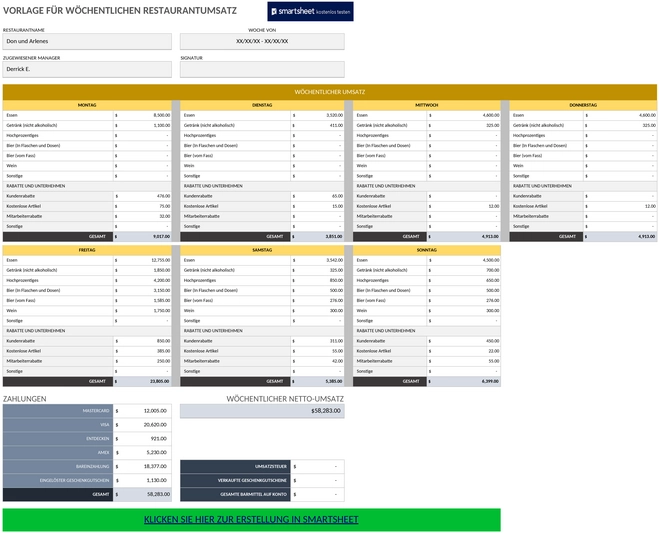Viewport: 659px width, 533px height.
Task: Click Sonntag Kundenrabatte value 450.00
Action: point(464,341)
